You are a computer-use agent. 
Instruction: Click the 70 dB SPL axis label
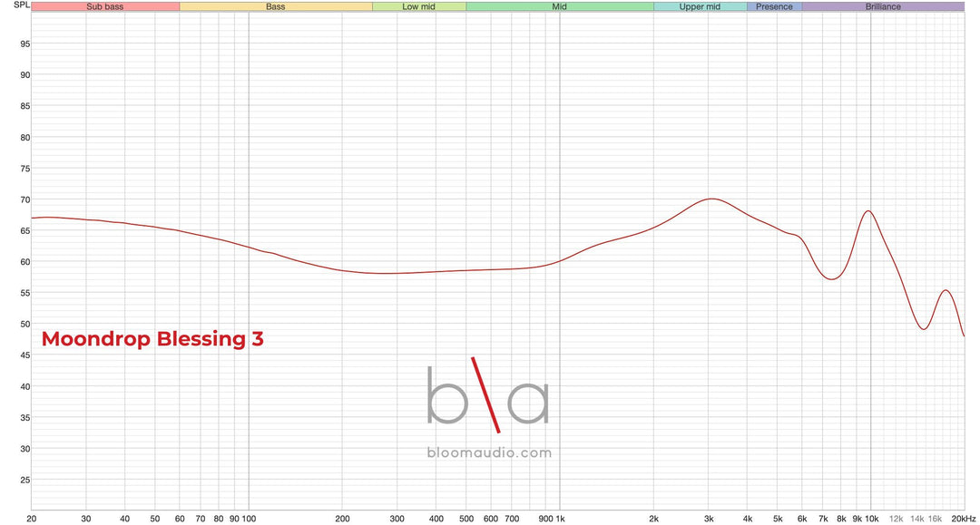(25, 199)
